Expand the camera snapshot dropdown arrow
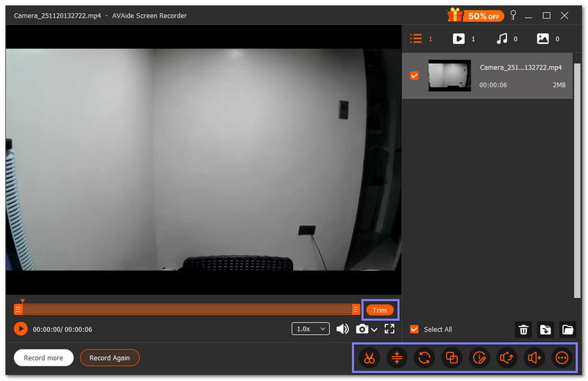Screen dimensions: 588x381 (x=375, y=330)
